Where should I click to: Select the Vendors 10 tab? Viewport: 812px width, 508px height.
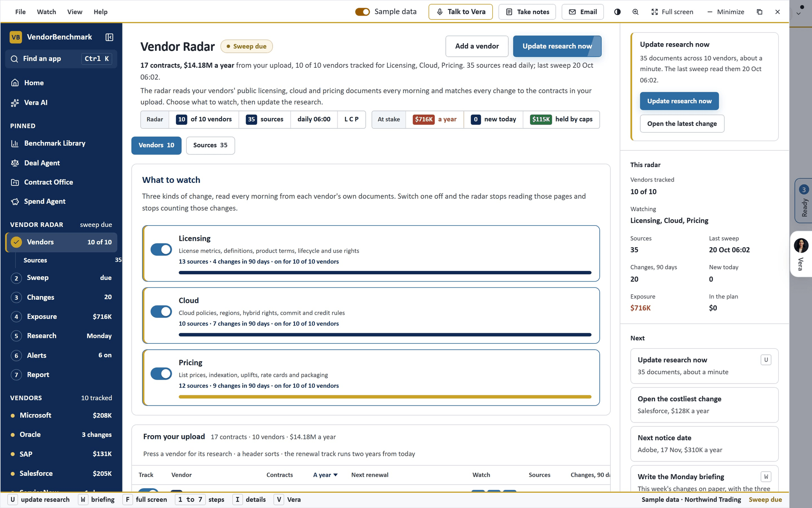point(156,145)
